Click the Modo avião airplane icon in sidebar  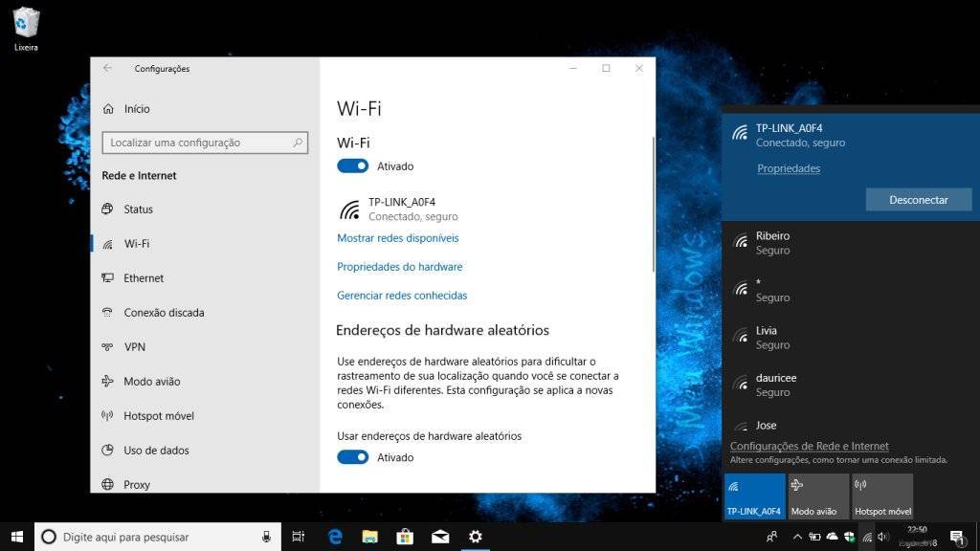click(x=107, y=381)
